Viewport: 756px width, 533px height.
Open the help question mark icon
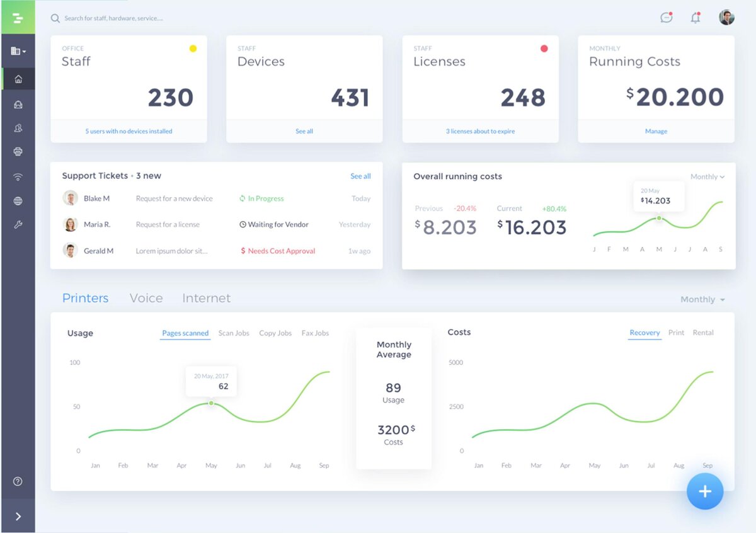(x=18, y=481)
